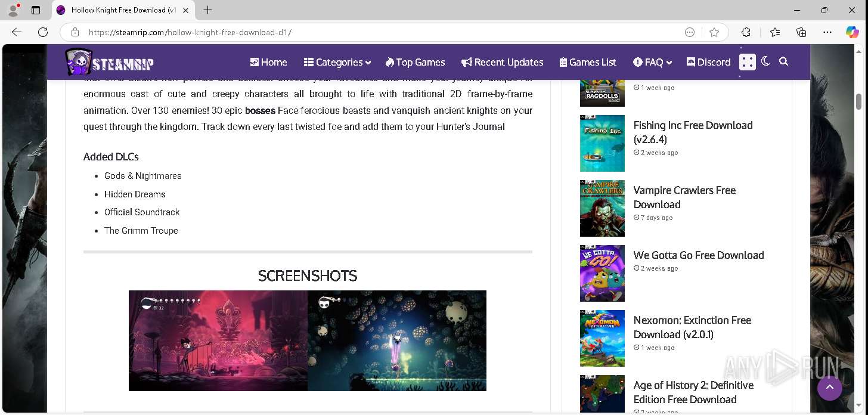Open Nexomon: Extinction Free Download link
This screenshot has width=868, height=415.
(x=692, y=327)
